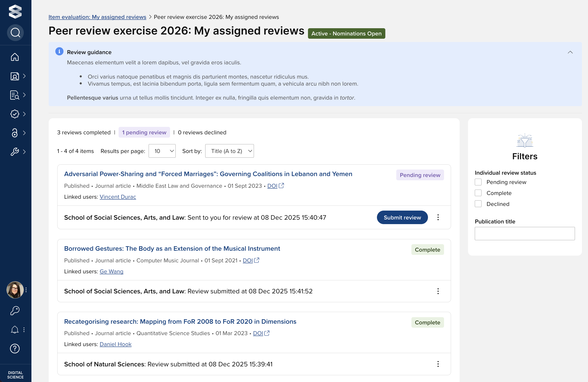Image resolution: width=588 pixels, height=382 pixels.
Task: Open the wrench tools icon in sidebar
Action: point(15,152)
